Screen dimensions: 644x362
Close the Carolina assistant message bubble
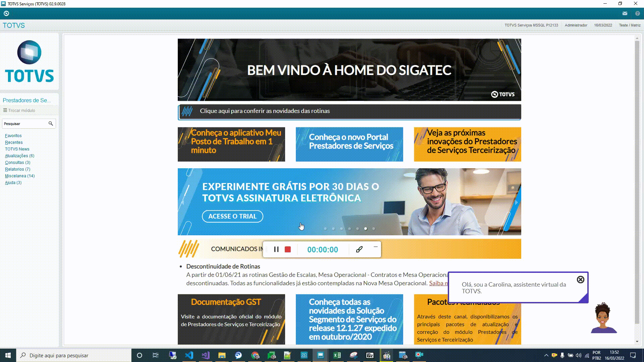point(581,280)
